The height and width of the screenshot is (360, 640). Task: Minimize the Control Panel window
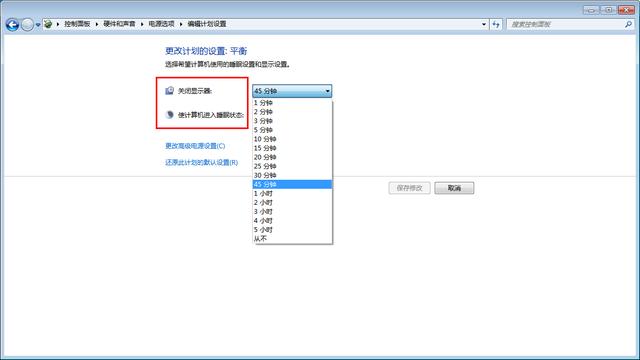(x=591, y=10)
